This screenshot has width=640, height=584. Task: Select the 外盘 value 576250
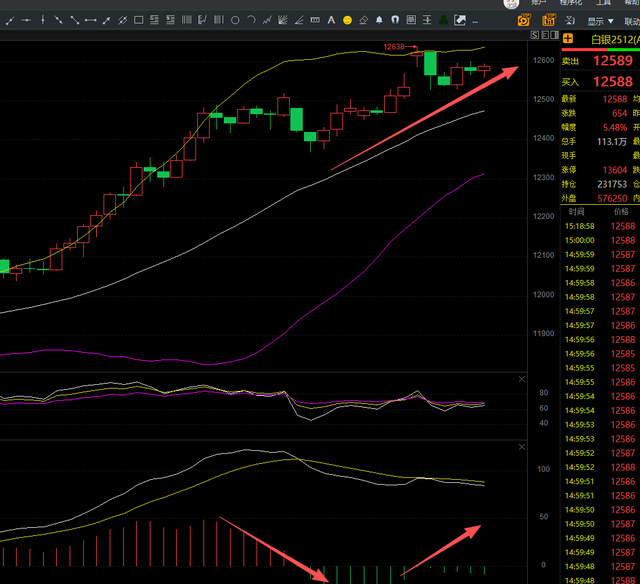tap(612, 198)
